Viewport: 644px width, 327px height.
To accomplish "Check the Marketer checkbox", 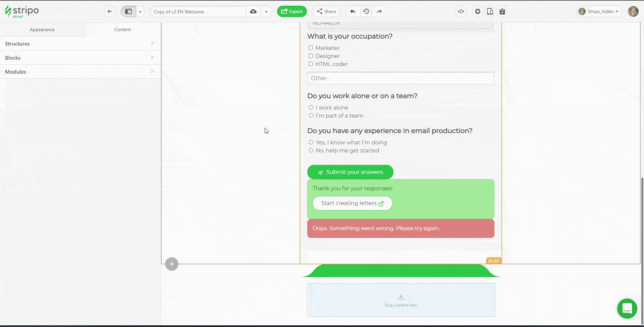I will pos(311,48).
